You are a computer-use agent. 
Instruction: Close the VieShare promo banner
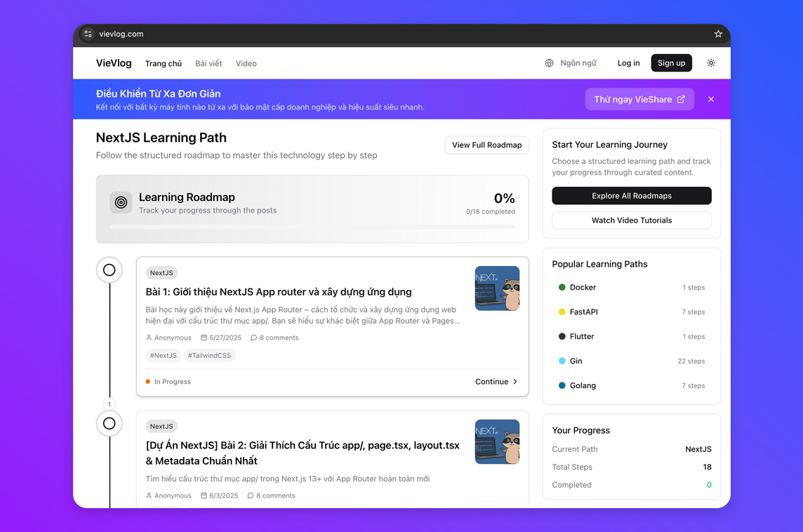711,100
